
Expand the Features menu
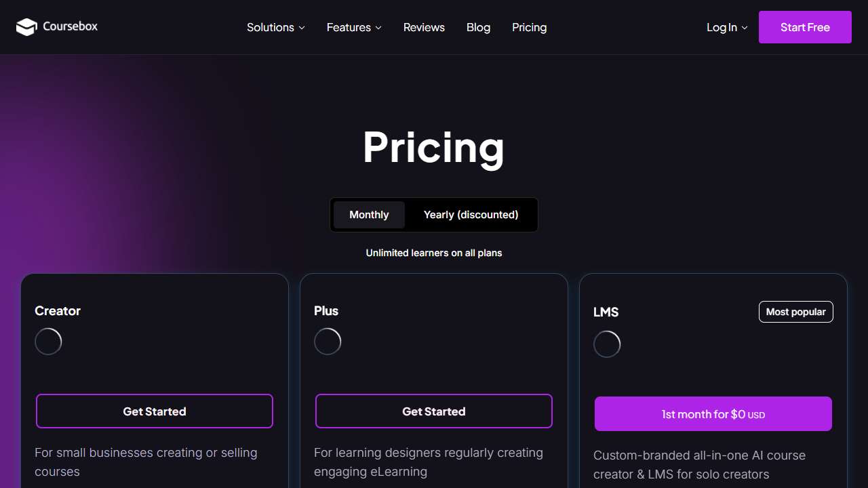pos(353,27)
